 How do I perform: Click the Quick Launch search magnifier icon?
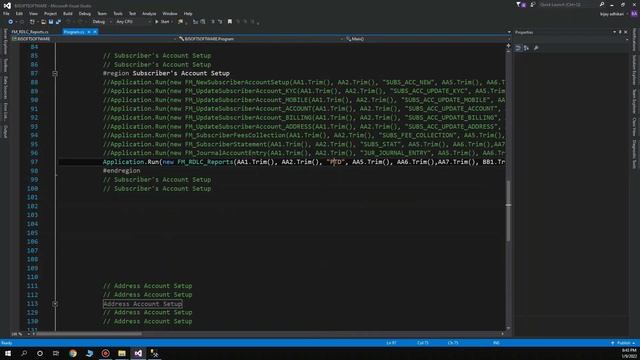602,4
